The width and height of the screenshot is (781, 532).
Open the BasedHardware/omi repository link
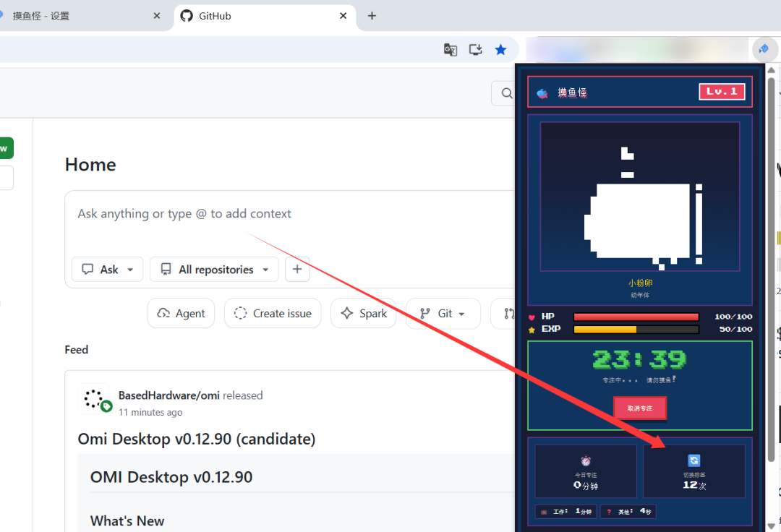[168, 395]
